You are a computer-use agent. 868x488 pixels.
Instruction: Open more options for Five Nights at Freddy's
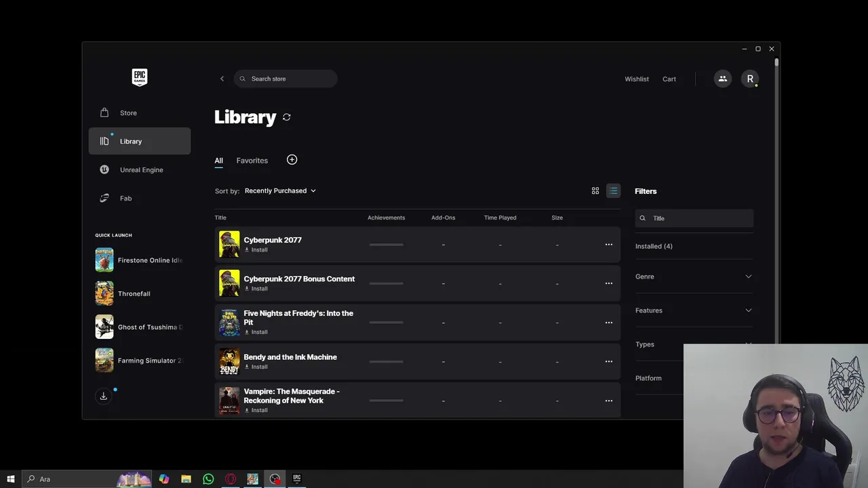pyautogui.click(x=608, y=323)
